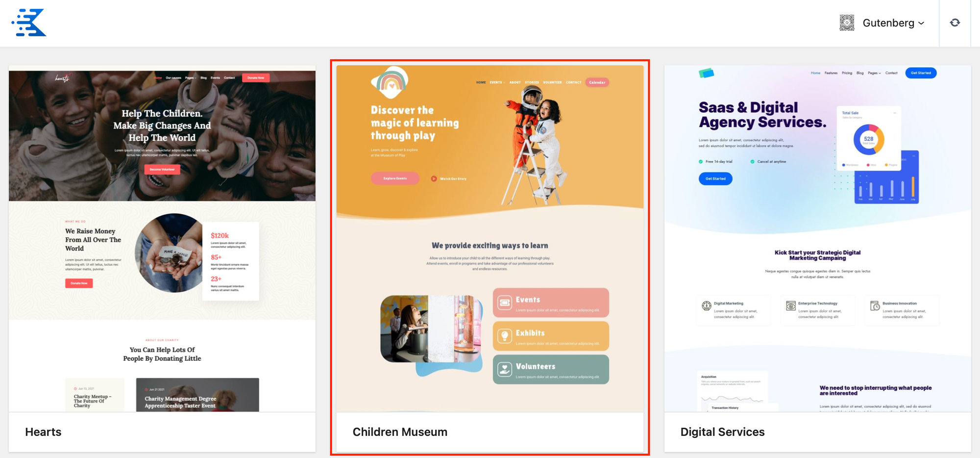Select the Children Museum template preview
The image size is (980, 458).
click(x=490, y=239)
